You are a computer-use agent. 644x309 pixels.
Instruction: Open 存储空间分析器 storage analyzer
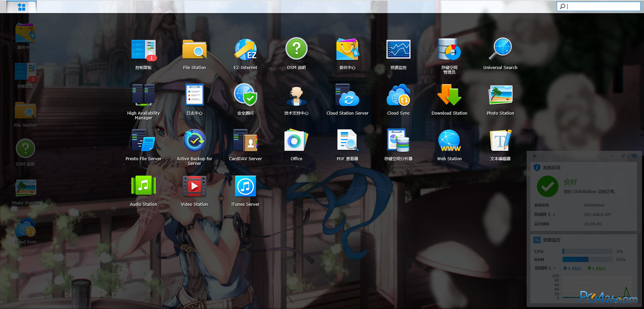pyautogui.click(x=398, y=141)
